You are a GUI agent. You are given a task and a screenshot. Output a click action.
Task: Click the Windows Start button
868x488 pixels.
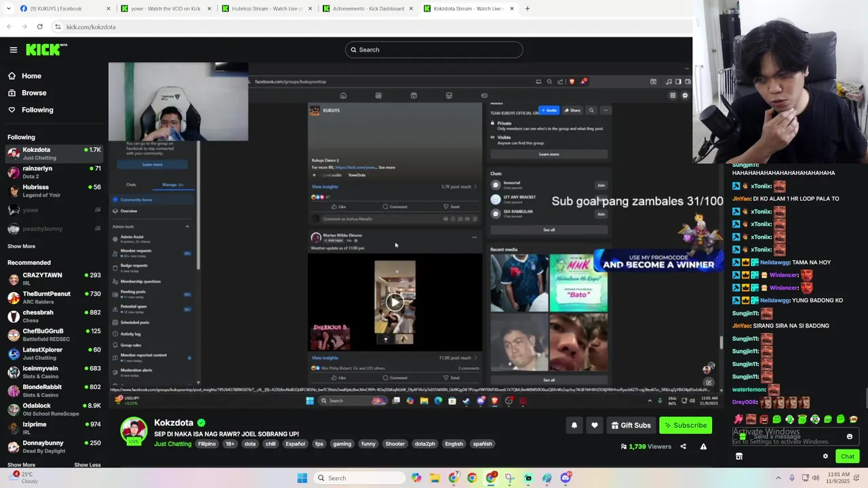(x=302, y=478)
